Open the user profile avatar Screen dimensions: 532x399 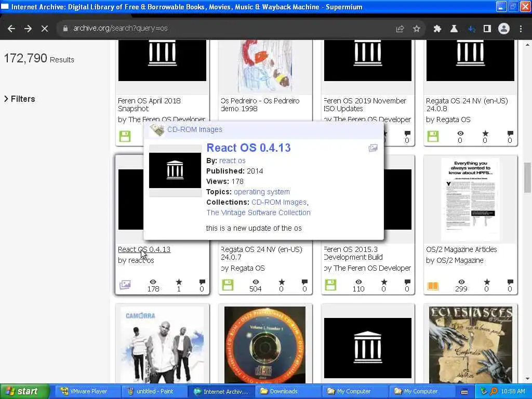pos(504,29)
